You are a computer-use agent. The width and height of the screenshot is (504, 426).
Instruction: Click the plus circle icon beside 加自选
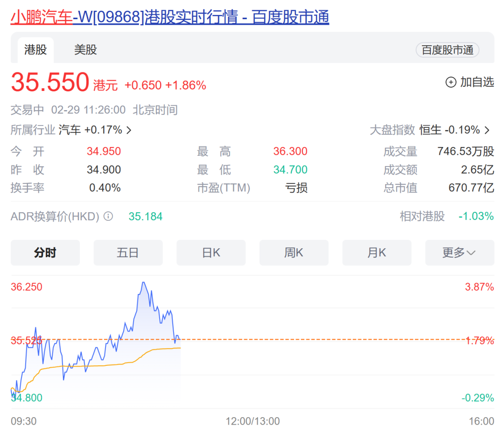[x=451, y=82]
